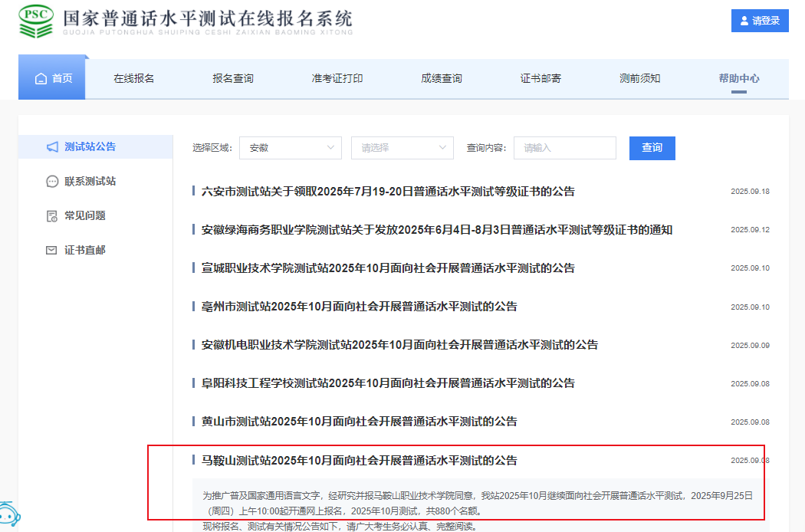The height and width of the screenshot is (532, 805).
Task: Select 证书邮寄 in navigation bar
Action: [540, 78]
